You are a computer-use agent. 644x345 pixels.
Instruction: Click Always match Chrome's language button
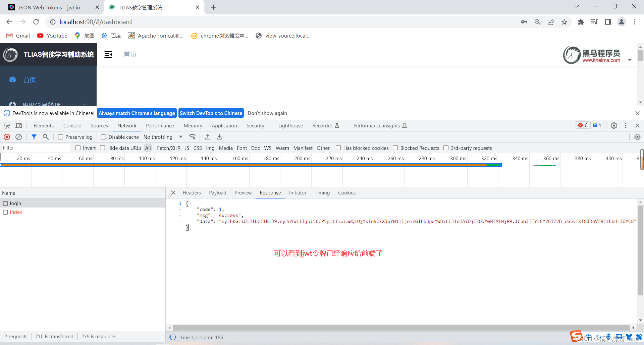(x=137, y=113)
